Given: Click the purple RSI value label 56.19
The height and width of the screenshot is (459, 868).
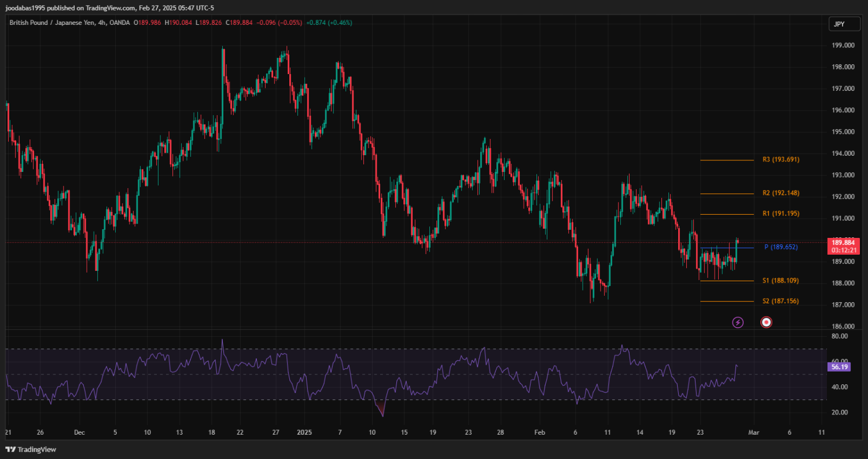Looking at the screenshot, I should [839, 367].
